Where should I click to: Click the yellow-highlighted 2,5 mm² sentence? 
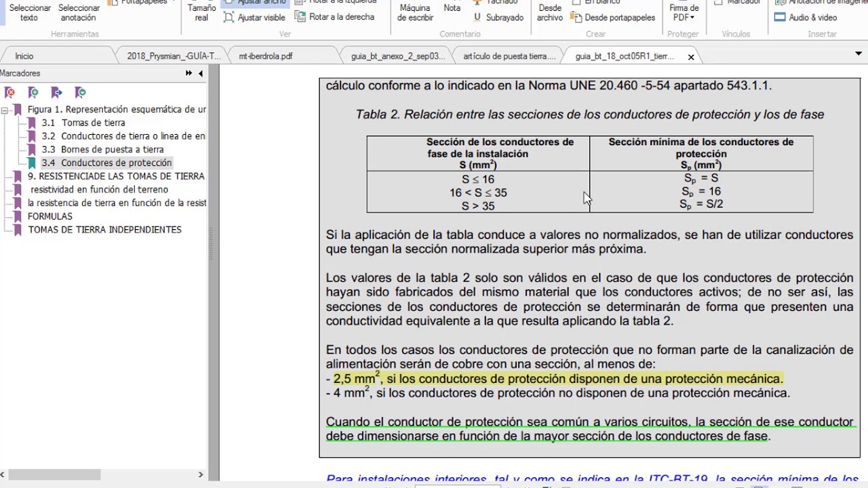pos(558,378)
